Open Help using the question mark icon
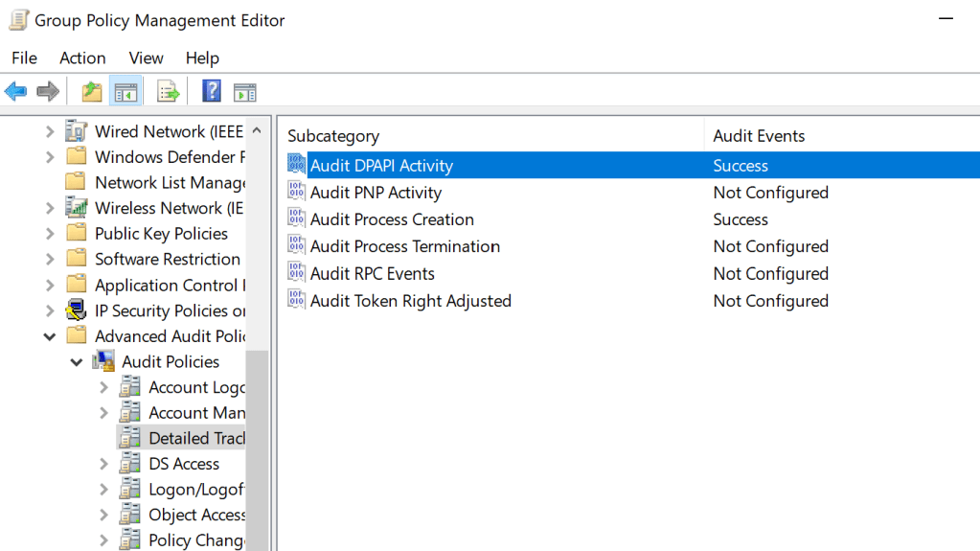The height and width of the screenshot is (551, 980). [212, 92]
